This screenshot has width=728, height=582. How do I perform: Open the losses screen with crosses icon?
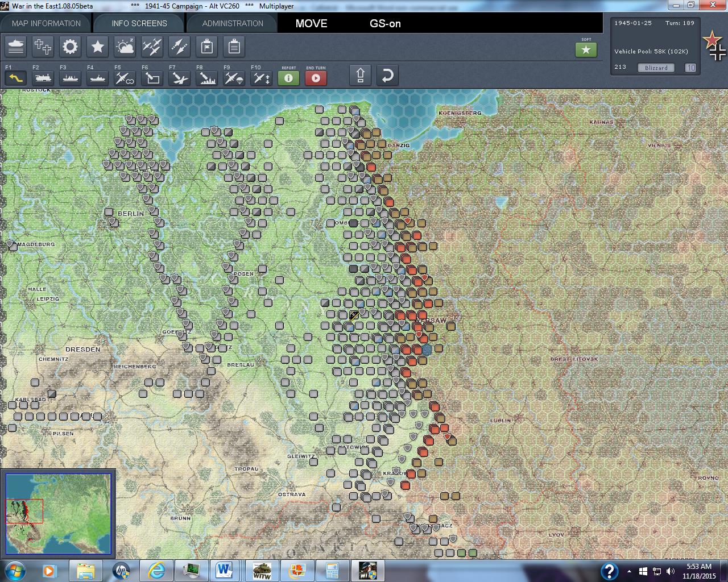(x=43, y=47)
